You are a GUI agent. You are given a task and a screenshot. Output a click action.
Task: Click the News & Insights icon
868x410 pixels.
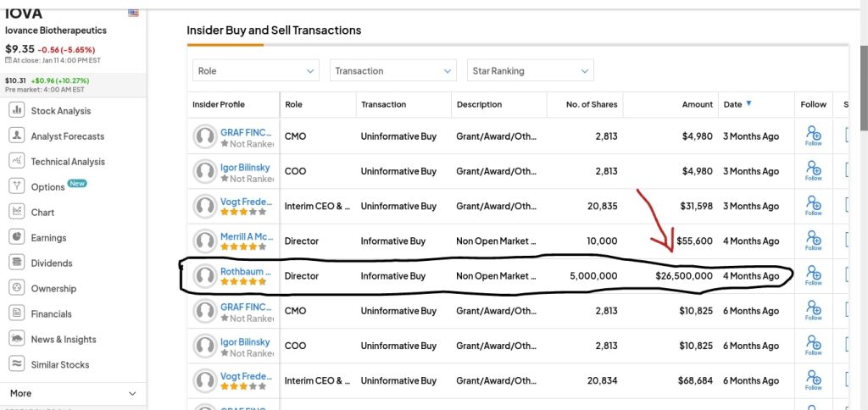pos(16,339)
